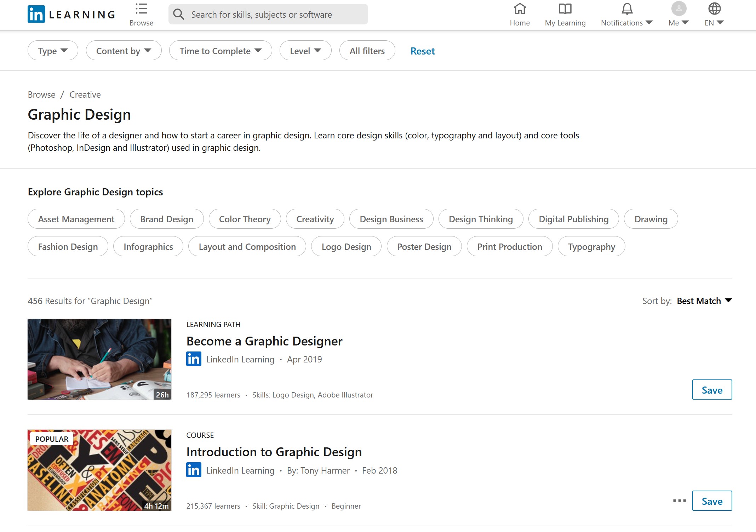Open All filters panel
The height and width of the screenshot is (532, 756).
[367, 51]
